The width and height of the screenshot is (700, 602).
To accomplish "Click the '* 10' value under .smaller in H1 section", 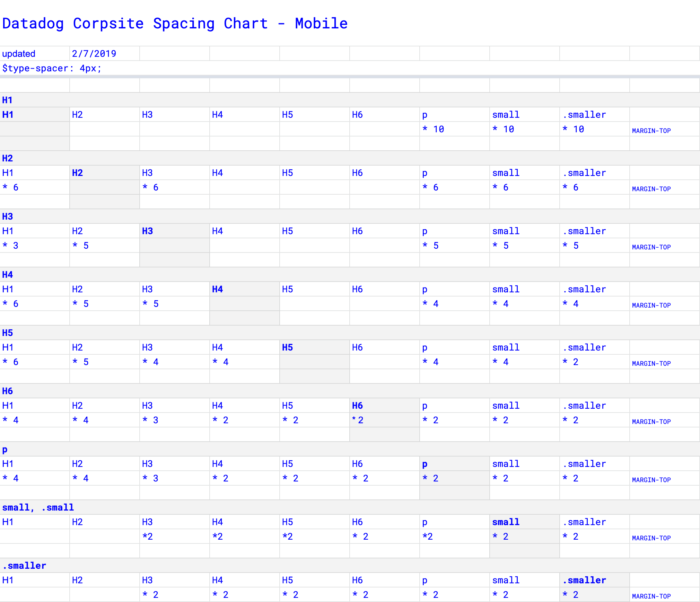I will click(x=573, y=129).
